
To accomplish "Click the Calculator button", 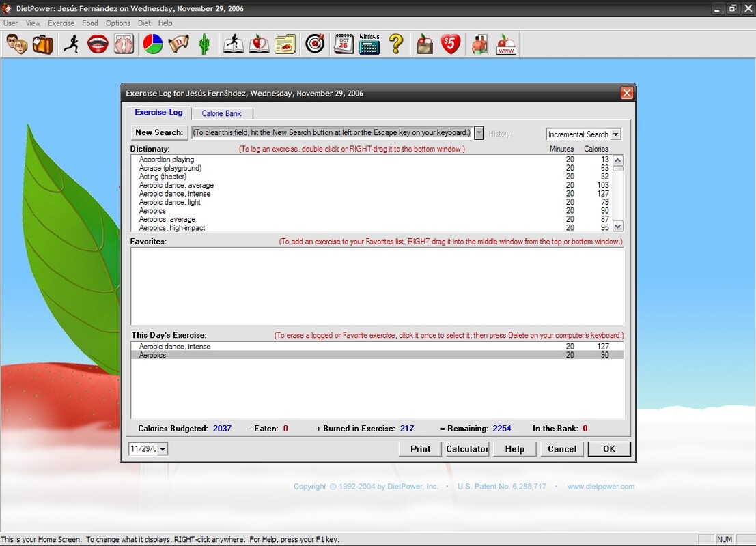I will 467,449.
